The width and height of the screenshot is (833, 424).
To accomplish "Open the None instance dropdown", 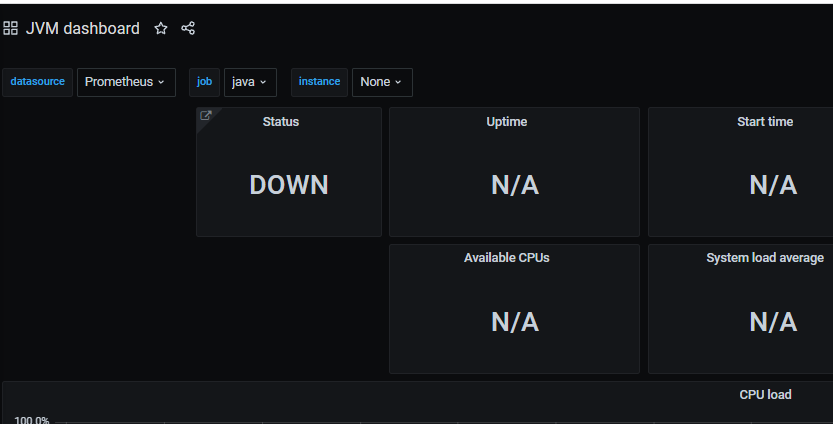I will pos(382,82).
